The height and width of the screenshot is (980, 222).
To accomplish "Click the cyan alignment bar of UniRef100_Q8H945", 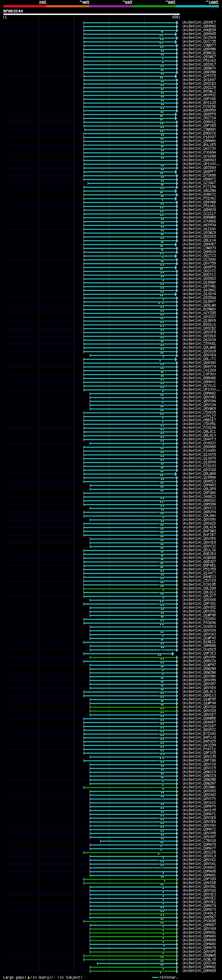I will pos(130,34).
